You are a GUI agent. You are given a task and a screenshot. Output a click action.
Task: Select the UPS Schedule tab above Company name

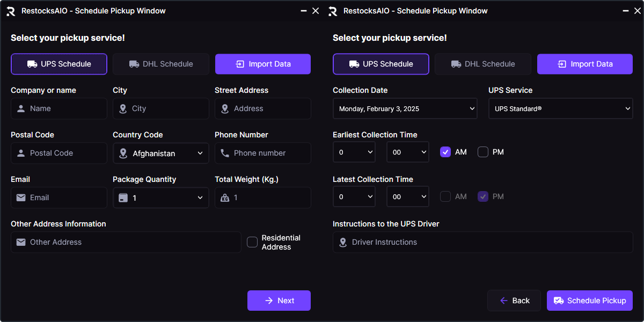point(59,64)
